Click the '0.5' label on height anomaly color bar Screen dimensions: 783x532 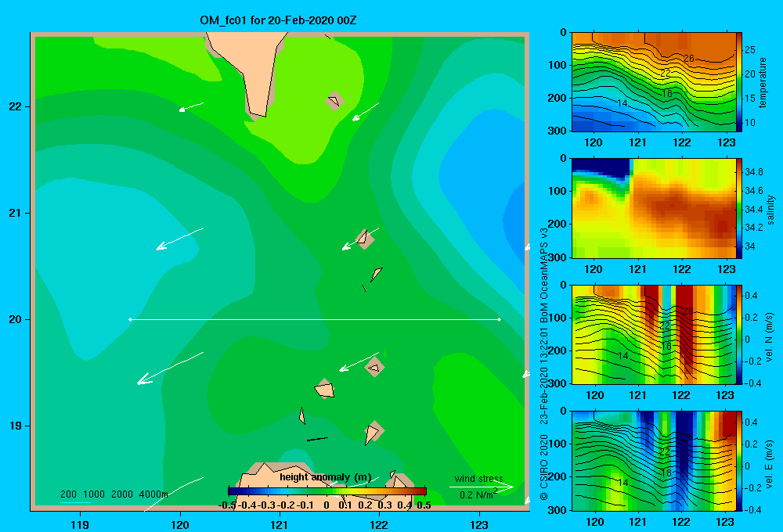(424, 505)
